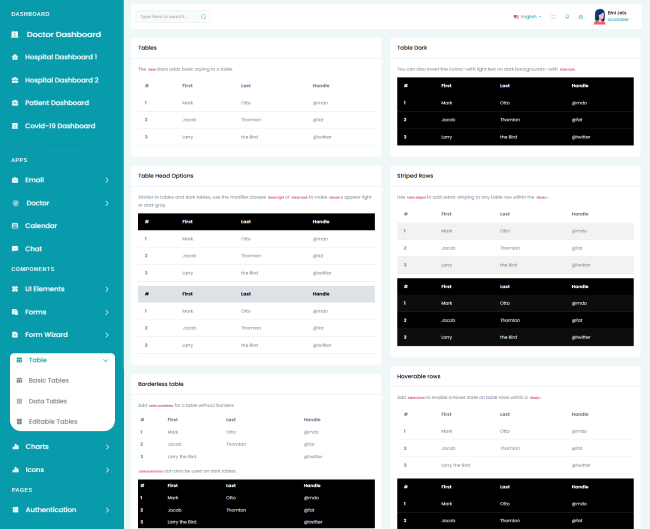Expand the Form Wizard submenu arrow
The width and height of the screenshot is (650, 529).
[x=107, y=335]
